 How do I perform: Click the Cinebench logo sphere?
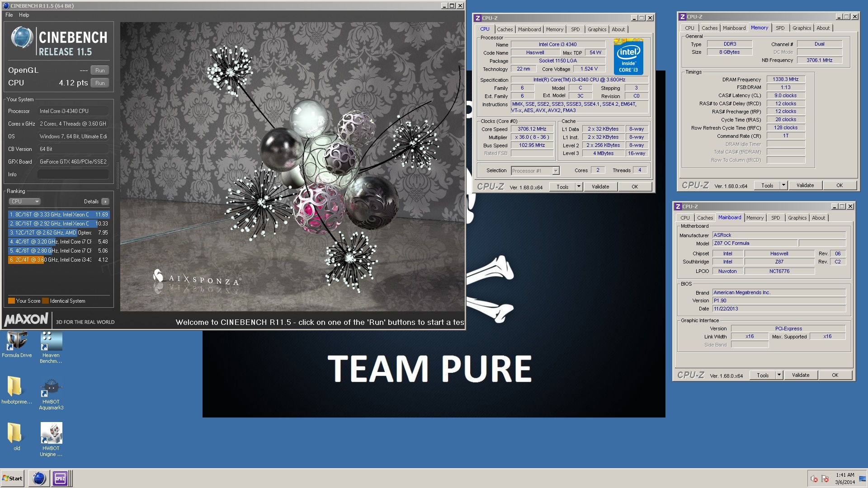pos(22,37)
